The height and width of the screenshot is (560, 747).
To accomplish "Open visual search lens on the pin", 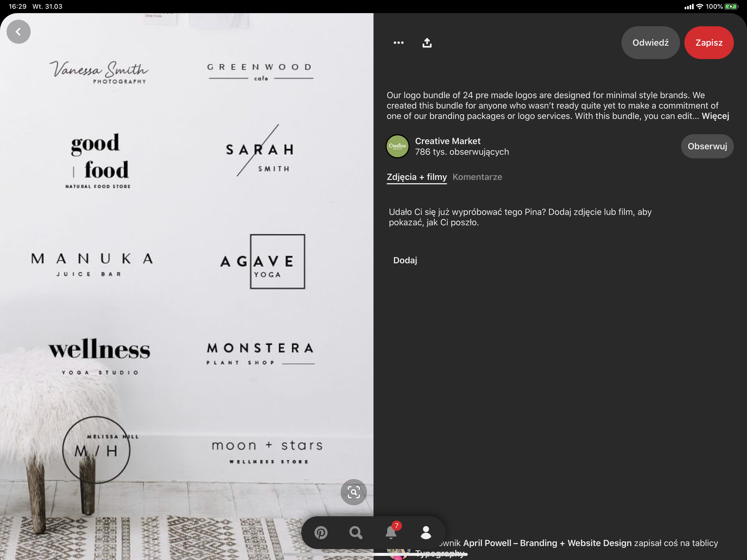I will pyautogui.click(x=354, y=492).
